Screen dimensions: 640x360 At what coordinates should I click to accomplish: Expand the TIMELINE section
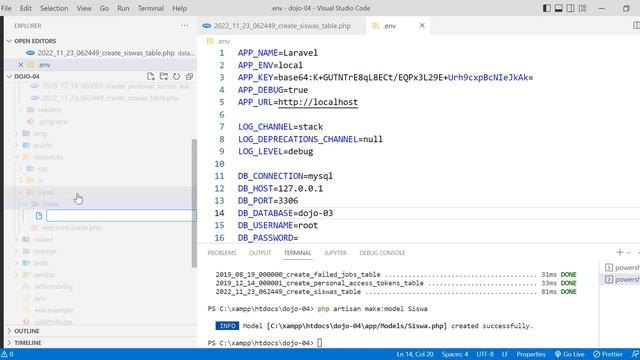(9, 342)
